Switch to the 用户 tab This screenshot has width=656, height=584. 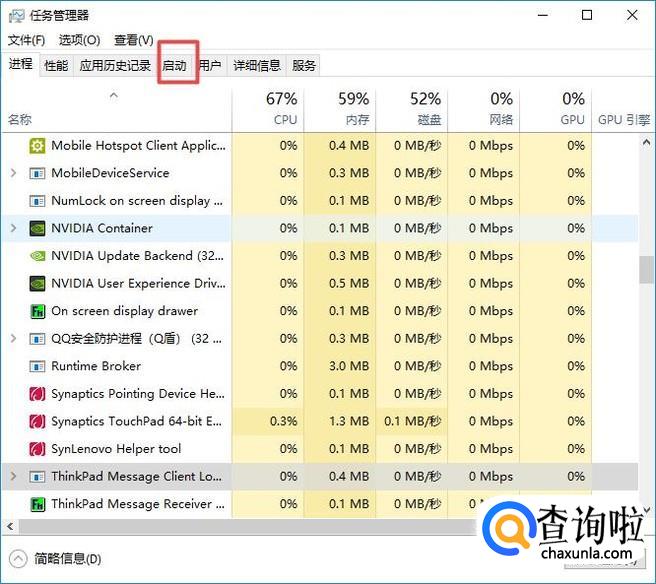pos(210,66)
